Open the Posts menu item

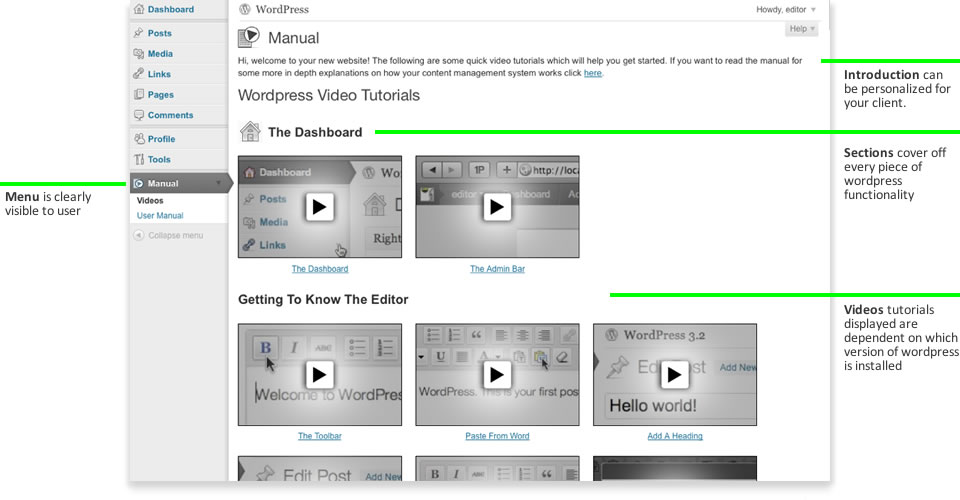pos(160,33)
